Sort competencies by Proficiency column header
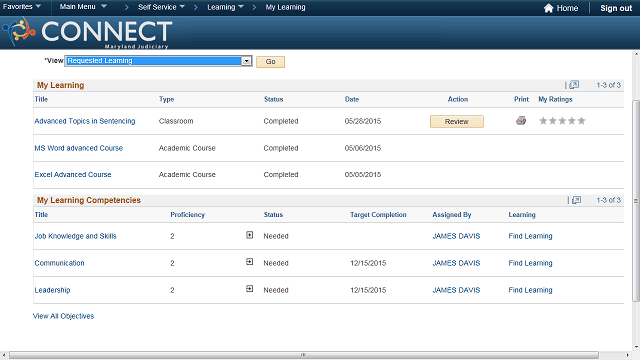Image resolution: width=640 pixels, height=360 pixels. 187,215
